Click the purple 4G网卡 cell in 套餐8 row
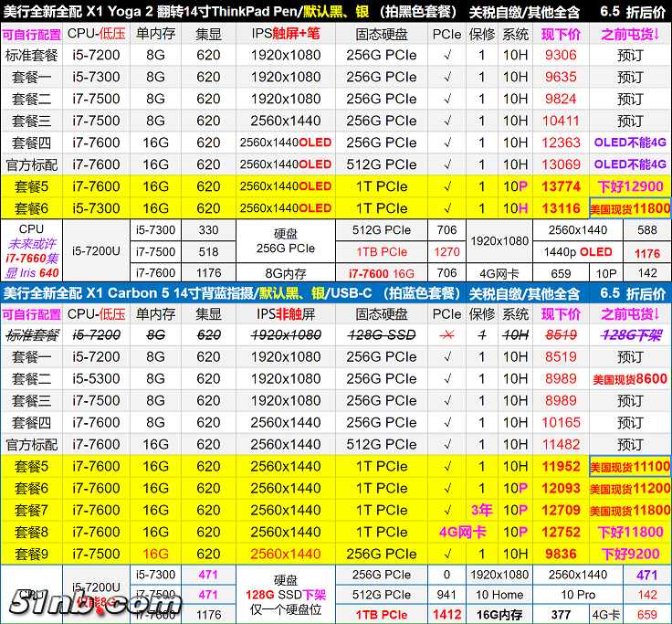 click(465, 532)
